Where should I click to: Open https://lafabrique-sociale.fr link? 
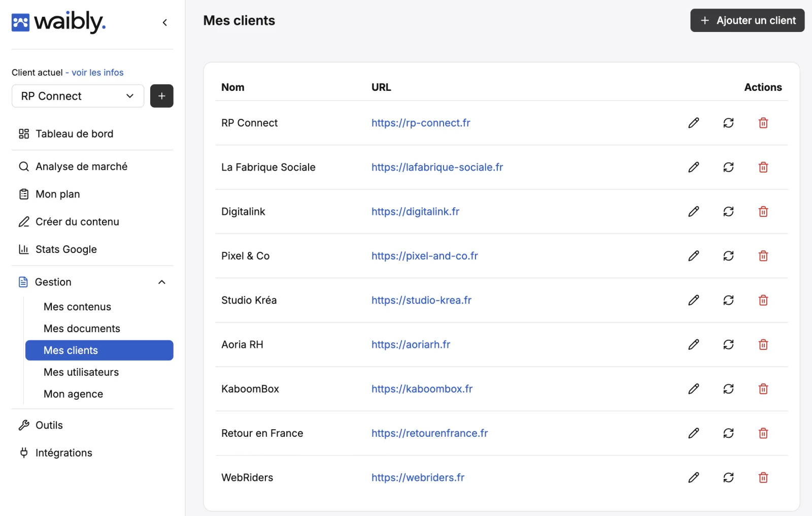click(x=437, y=167)
